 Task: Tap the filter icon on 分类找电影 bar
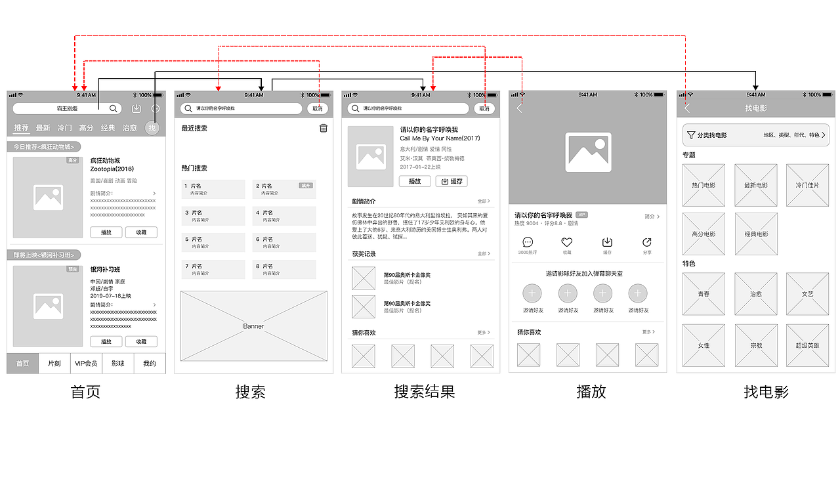click(x=691, y=135)
